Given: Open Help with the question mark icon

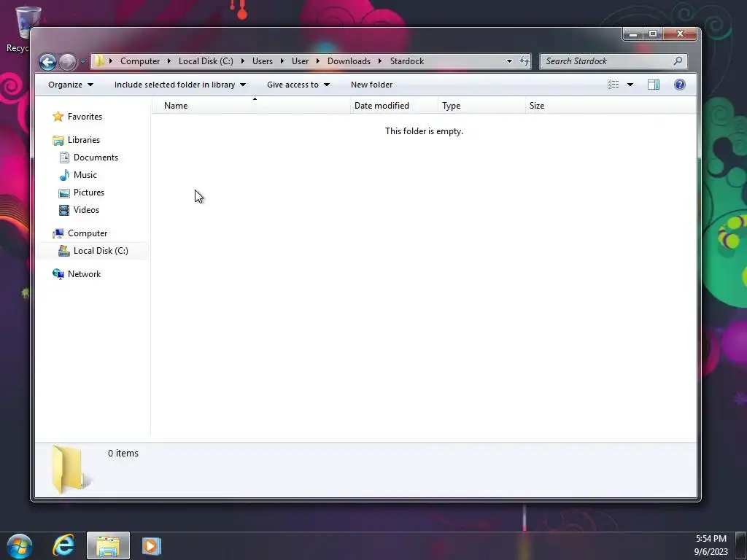Looking at the screenshot, I should tap(680, 85).
